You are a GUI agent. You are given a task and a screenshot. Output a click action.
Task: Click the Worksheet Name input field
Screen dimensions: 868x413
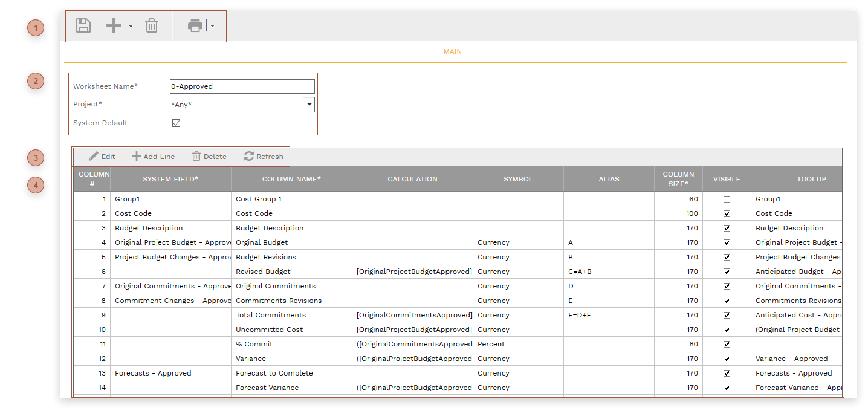tap(242, 86)
